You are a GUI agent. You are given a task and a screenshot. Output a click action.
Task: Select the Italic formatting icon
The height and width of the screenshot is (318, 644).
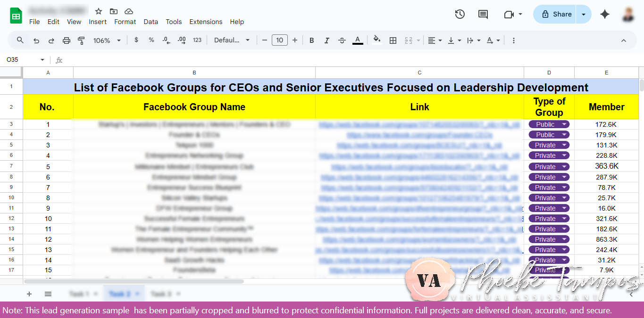point(326,40)
